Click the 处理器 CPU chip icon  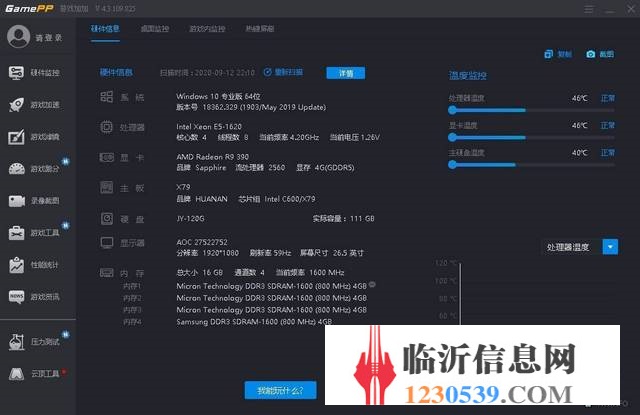point(107,127)
